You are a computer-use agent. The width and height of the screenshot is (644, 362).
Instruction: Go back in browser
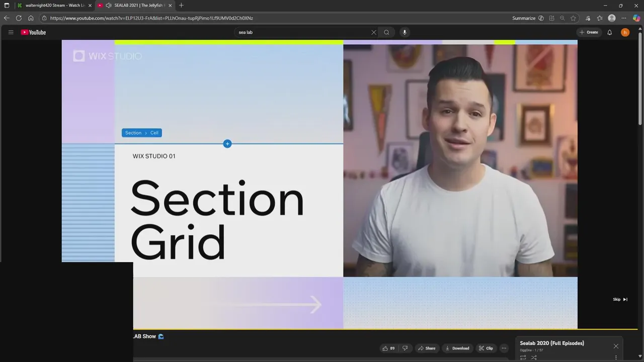coord(7,18)
